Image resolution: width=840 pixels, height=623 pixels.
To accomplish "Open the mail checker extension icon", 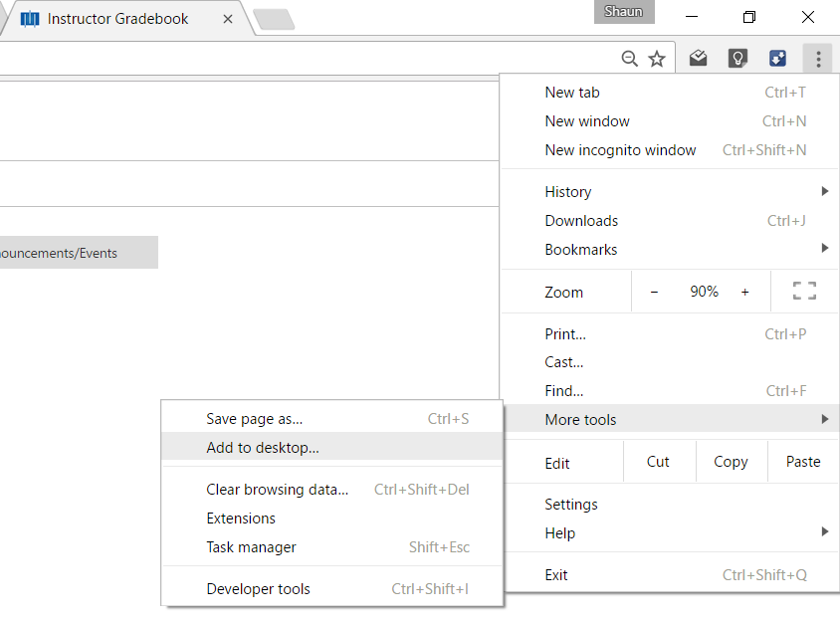I will coord(698,58).
